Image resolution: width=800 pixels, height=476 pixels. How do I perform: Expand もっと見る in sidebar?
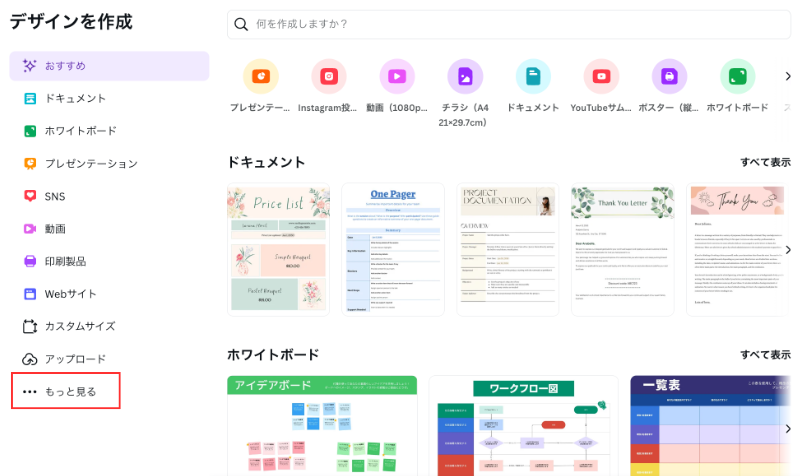pyautogui.click(x=66, y=391)
